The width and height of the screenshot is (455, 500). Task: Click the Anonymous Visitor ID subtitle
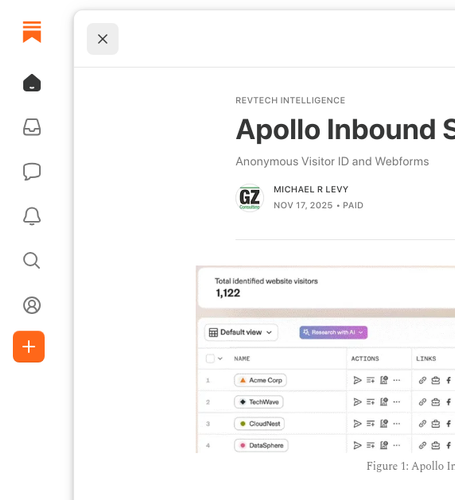pos(332,161)
